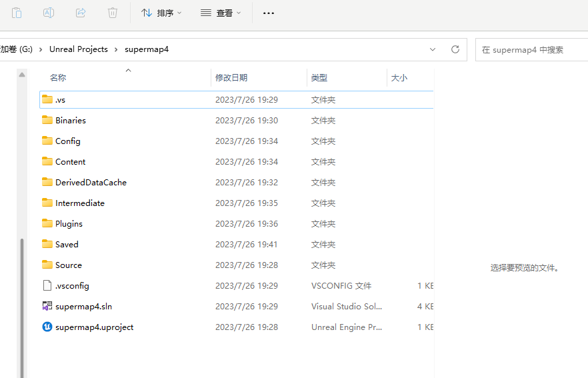
Task: Select the Intermediate folder icon
Action: tap(47, 203)
